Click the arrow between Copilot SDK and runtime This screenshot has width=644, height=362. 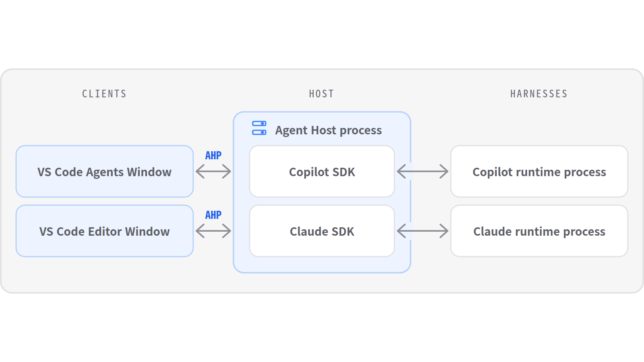point(423,171)
